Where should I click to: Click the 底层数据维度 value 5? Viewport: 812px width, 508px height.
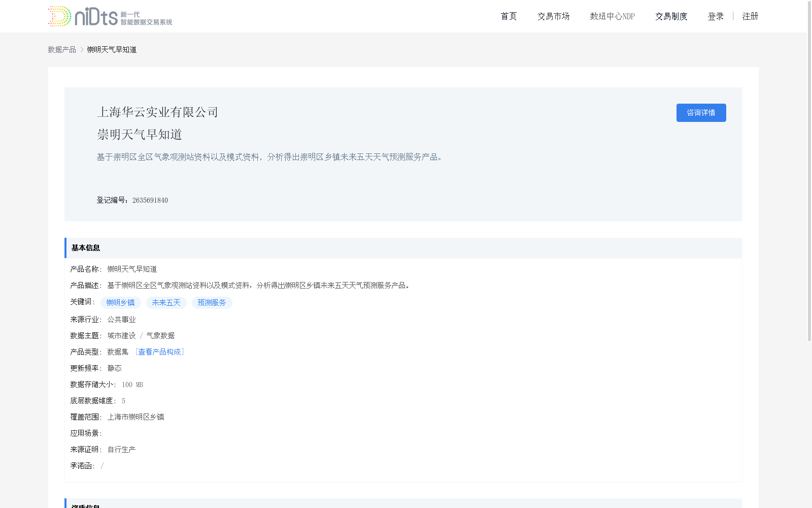[x=123, y=401]
